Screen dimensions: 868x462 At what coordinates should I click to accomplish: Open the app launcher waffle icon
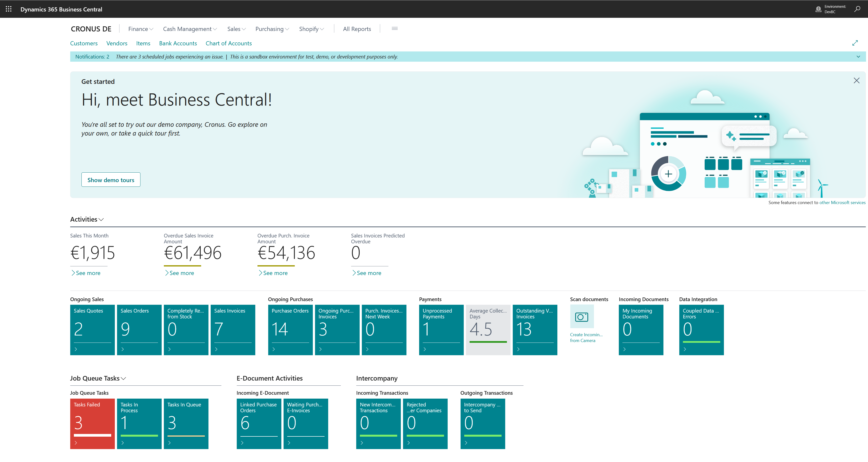[x=9, y=9]
